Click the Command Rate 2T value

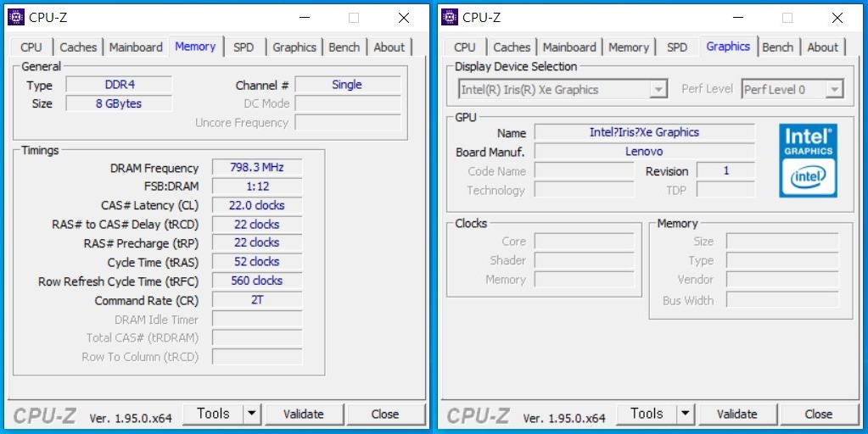257,300
